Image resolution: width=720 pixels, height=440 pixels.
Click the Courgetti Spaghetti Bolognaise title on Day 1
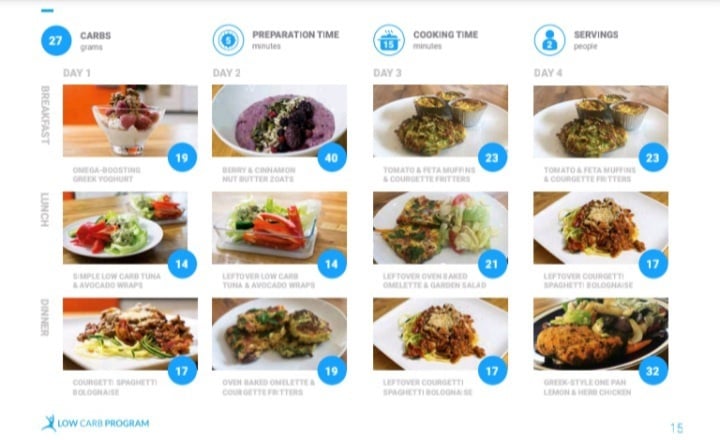click(115, 387)
